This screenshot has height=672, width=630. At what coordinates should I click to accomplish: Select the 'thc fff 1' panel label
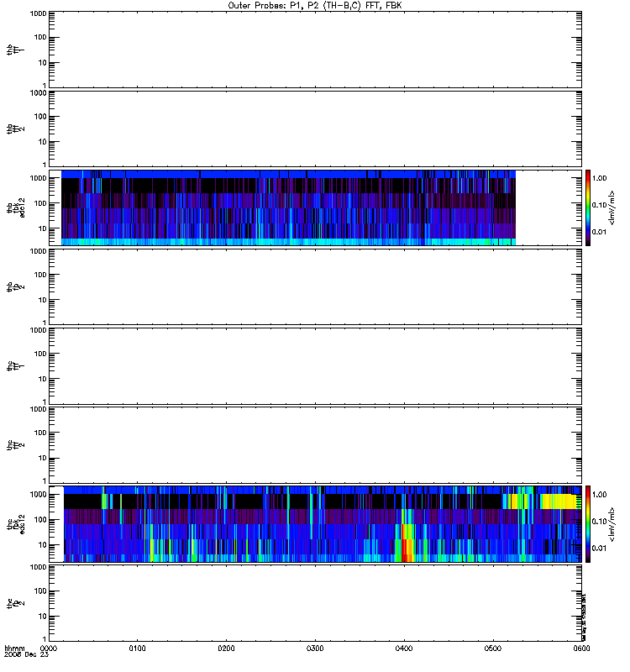15,366
